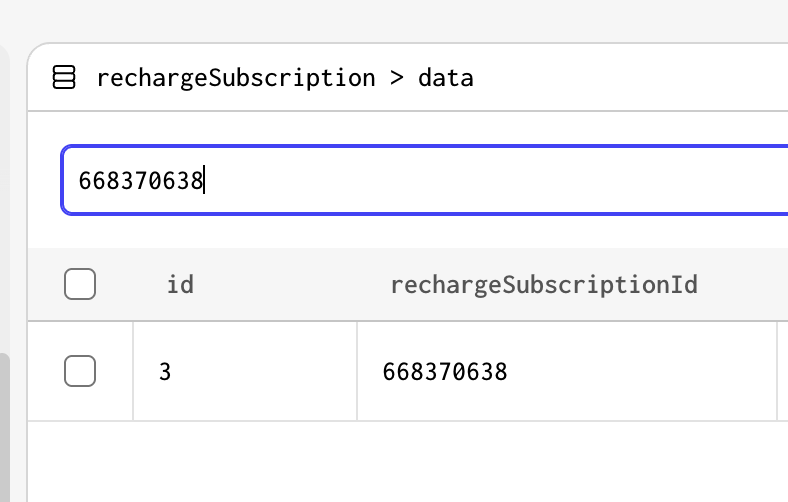Click the database table icon beside rechargeSubscription
Image resolution: width=788 pixels, height=502 pixels.
(64, 77)
